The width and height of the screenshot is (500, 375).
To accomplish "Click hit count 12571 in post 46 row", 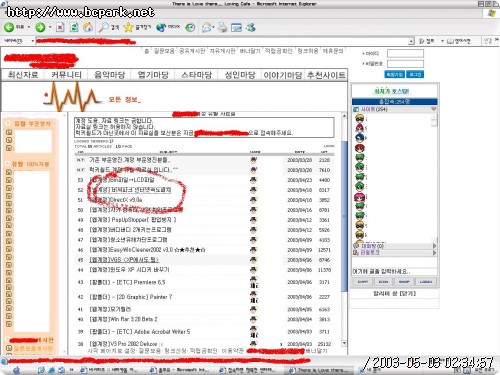I will [324, 250].
